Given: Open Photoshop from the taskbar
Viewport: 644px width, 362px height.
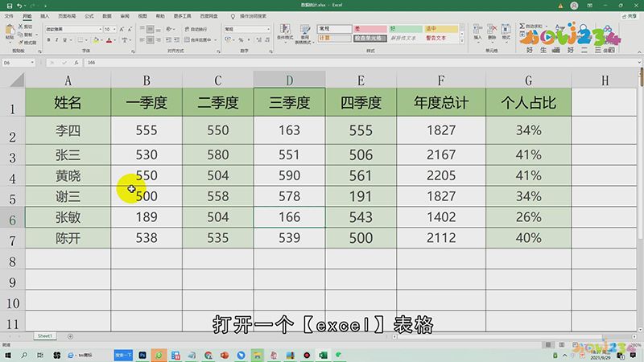Looking at the screenshot, I should (x=142, y=355).
